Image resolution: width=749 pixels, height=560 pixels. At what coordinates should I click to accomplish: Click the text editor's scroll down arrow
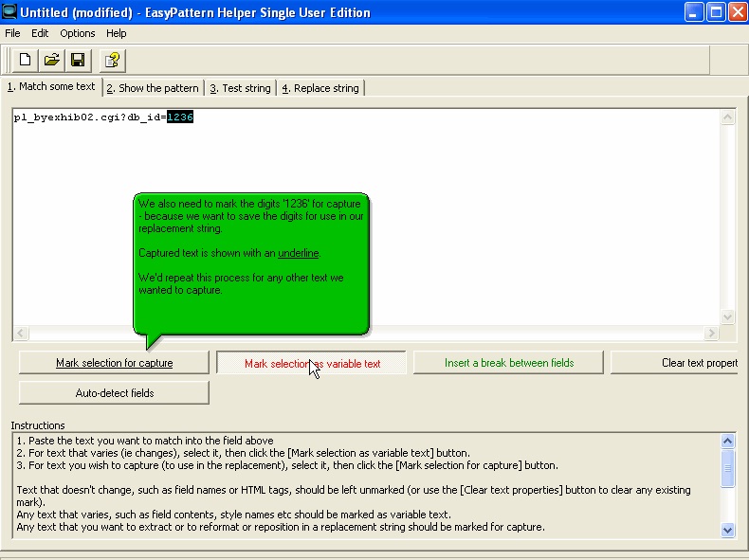(x=727, y=316)
